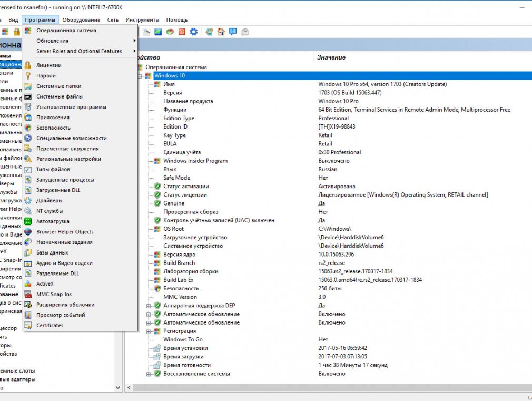
Task: Click the value 1703 (OS Build 15063.447)
Action: [x=350, y=93]
